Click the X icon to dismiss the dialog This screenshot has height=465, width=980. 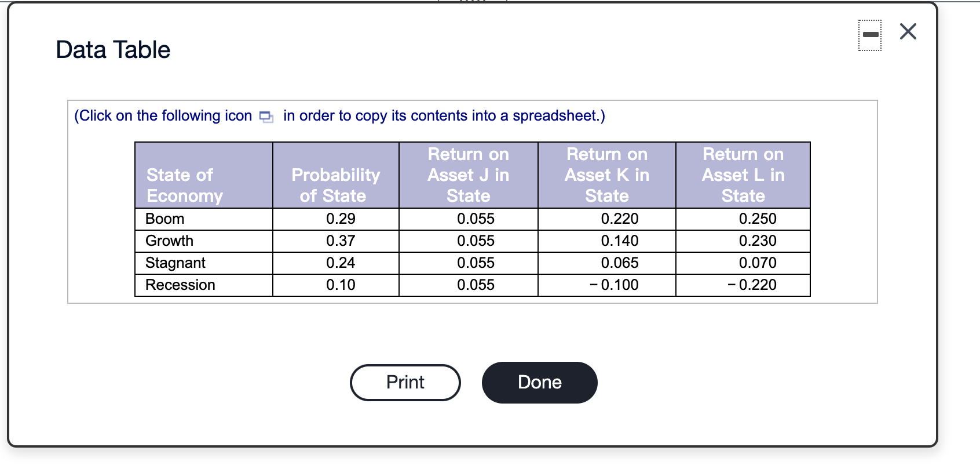point(908,32)
